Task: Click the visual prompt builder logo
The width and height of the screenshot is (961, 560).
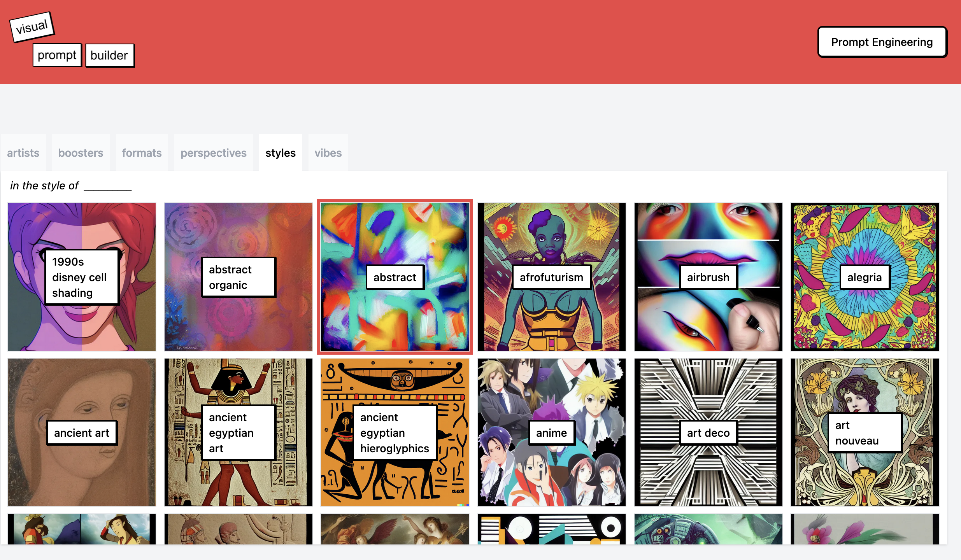Action: [x=73, y=41]
